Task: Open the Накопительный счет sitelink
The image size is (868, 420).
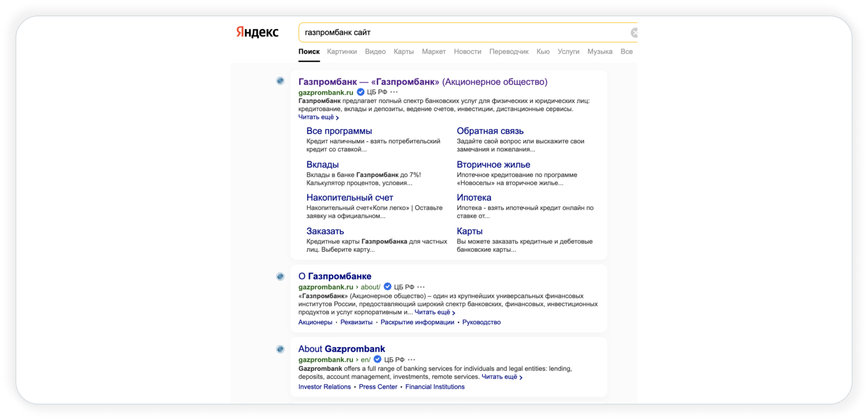Action: pyautogui.click(x=350, y=198)
